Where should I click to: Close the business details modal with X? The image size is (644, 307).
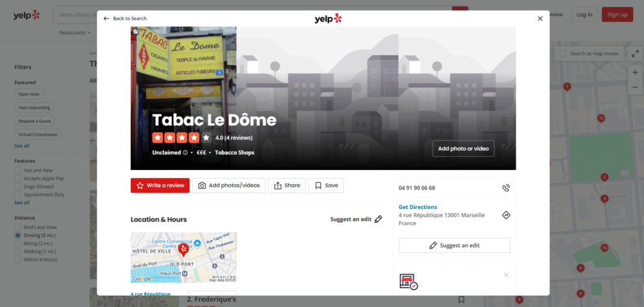[540, 18]
